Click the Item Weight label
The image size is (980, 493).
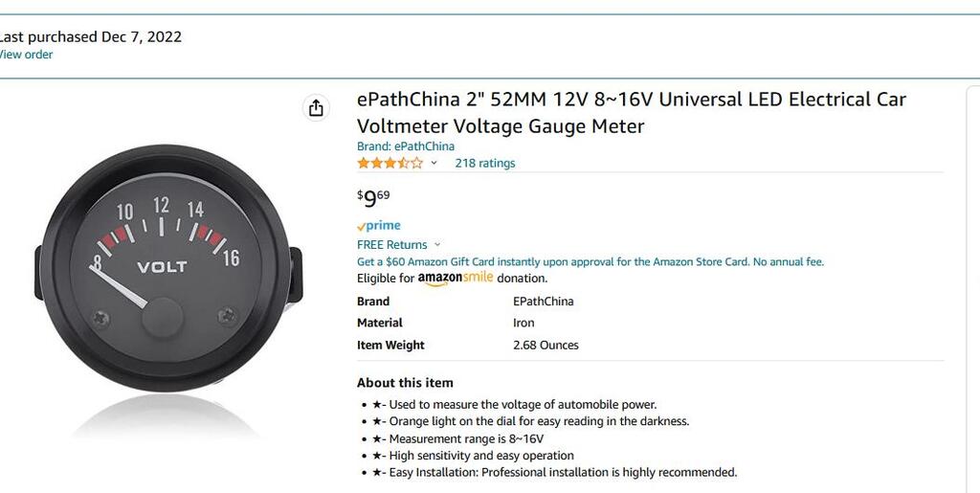pos(390,345)
